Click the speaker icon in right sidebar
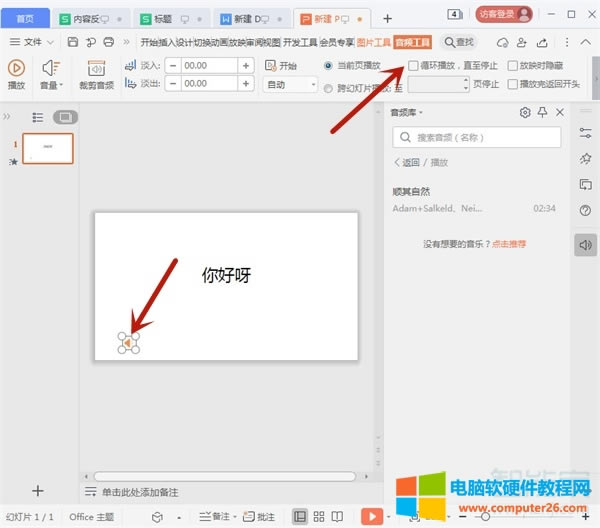This screenshot has width=600, height=528. 586,244
